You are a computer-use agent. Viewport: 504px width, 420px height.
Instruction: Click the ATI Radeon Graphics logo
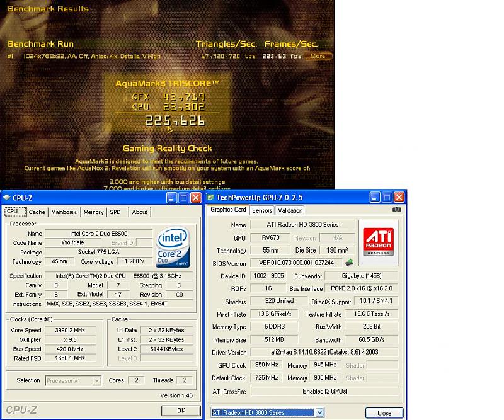coord(379,242)
